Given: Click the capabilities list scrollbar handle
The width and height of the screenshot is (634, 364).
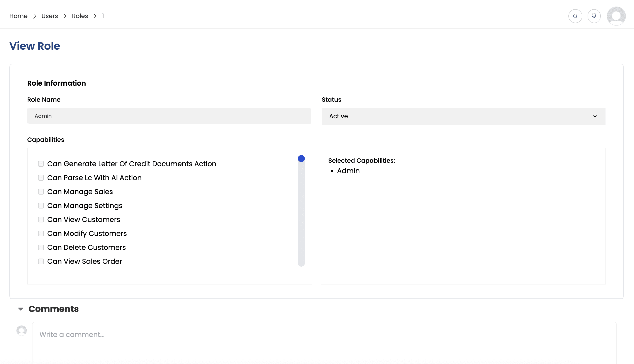Looking at the screenshot, I should pos(301,159).
